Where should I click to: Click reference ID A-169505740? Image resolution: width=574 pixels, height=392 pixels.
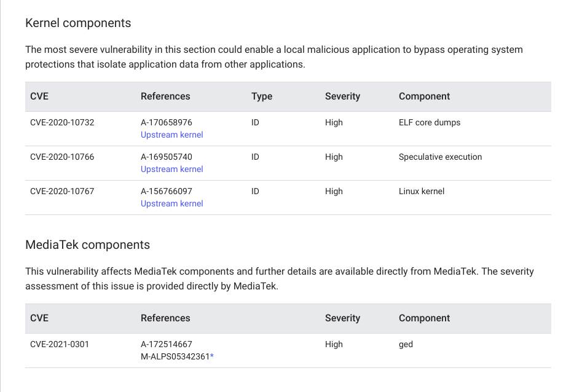pos(167,157)
